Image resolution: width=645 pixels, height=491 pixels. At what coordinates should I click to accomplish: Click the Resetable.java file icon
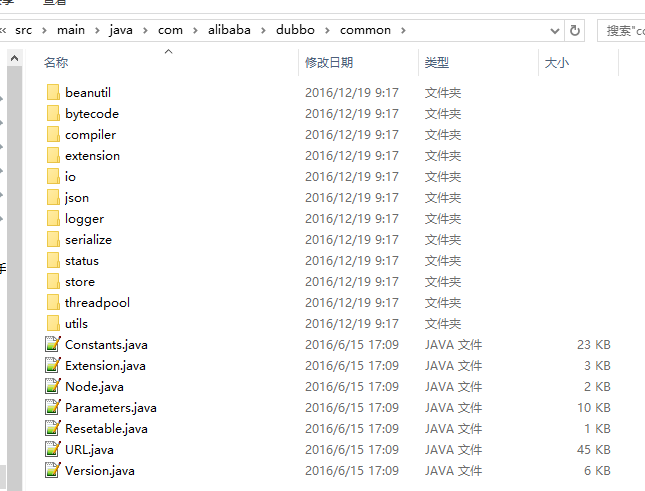point(53,428)
